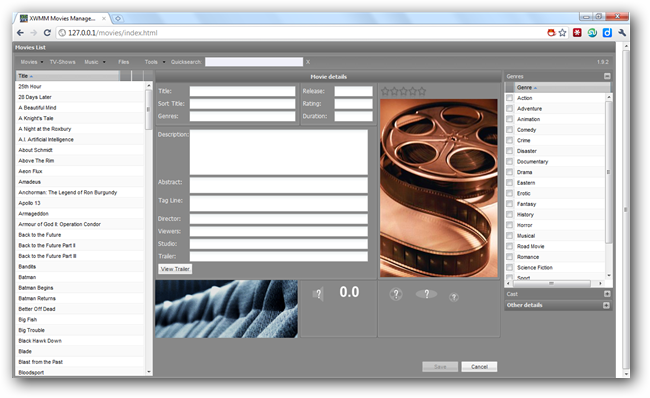Viewport: 650px width, 398px height.
Task: Click the browser reload icon
Action: click(47, 33)
